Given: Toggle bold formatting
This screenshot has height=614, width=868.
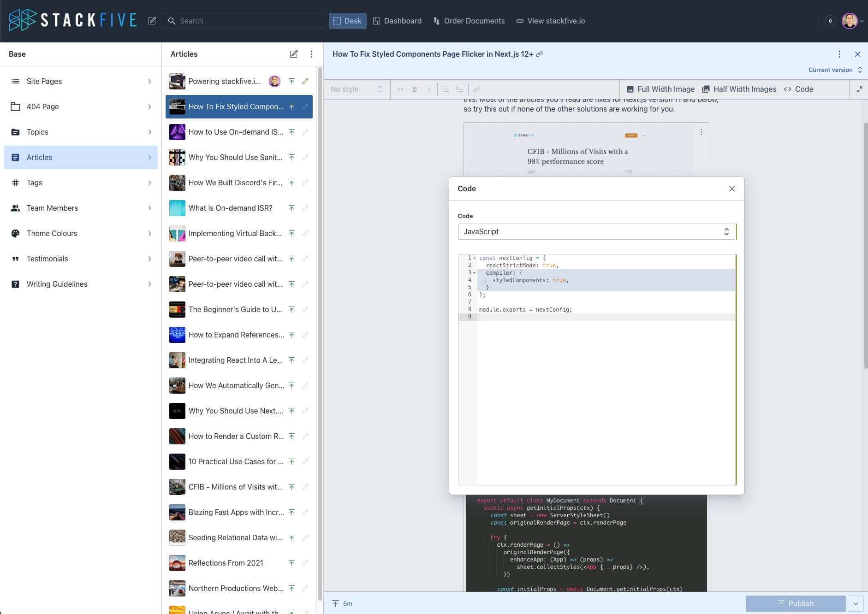Looking at the screenshot, I should 415,89.
